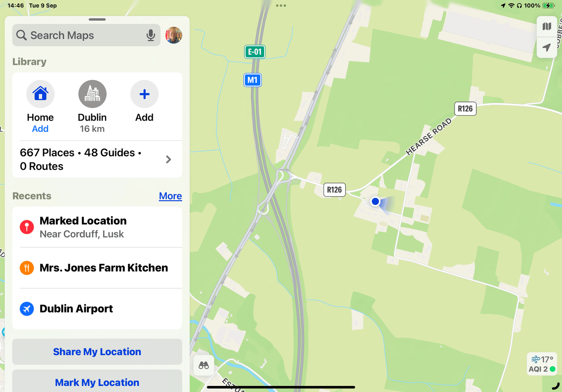Expand the Places, Guides and Routes library

[x=97, y=160]
